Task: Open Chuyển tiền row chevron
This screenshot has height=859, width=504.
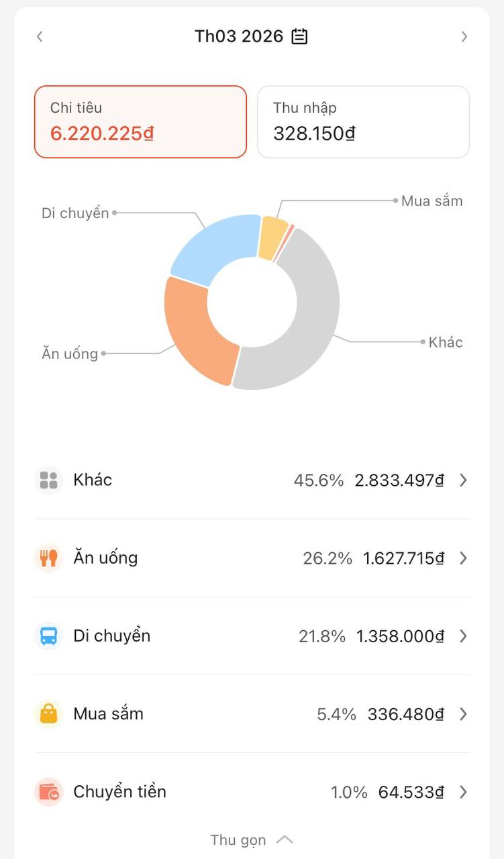Action: click(463, 792)
